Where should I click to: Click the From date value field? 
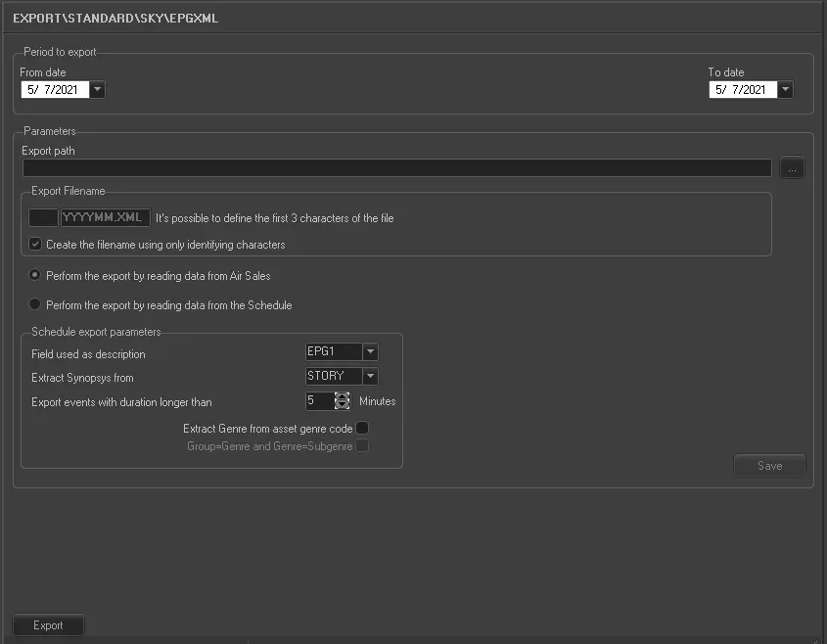(54, 90)
